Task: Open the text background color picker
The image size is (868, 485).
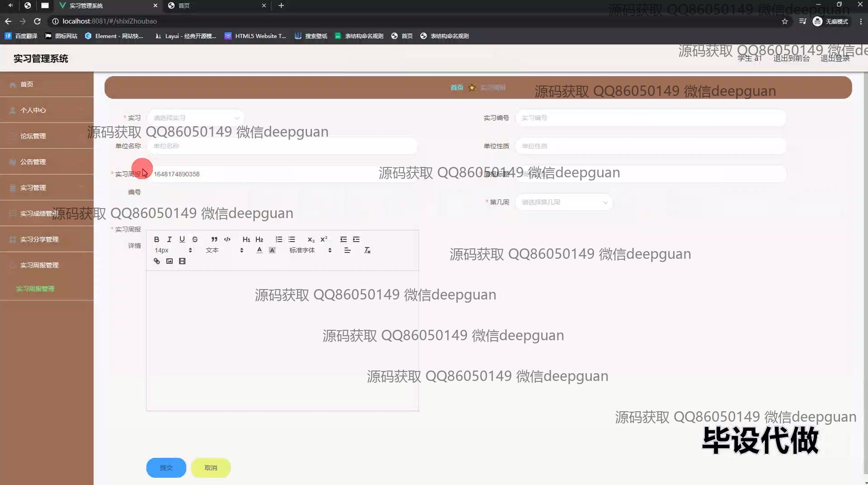Action: tap(272, 250)
